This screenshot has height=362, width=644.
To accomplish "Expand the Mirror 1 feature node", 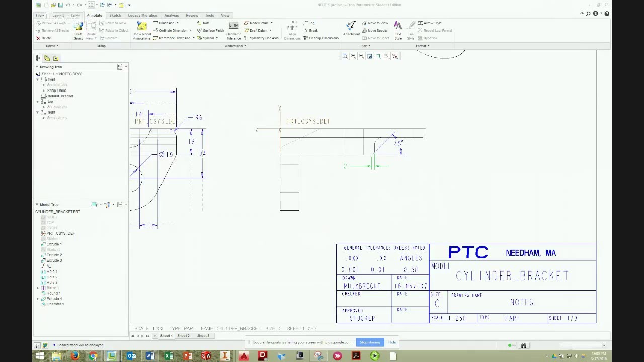I will (x=38, y=288).
